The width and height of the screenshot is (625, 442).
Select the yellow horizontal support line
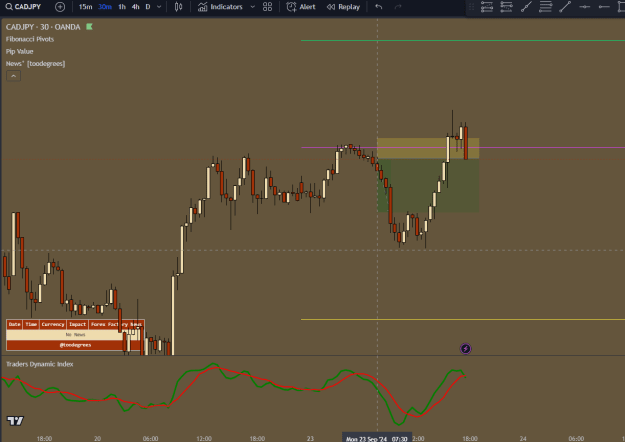coord(463,319)
